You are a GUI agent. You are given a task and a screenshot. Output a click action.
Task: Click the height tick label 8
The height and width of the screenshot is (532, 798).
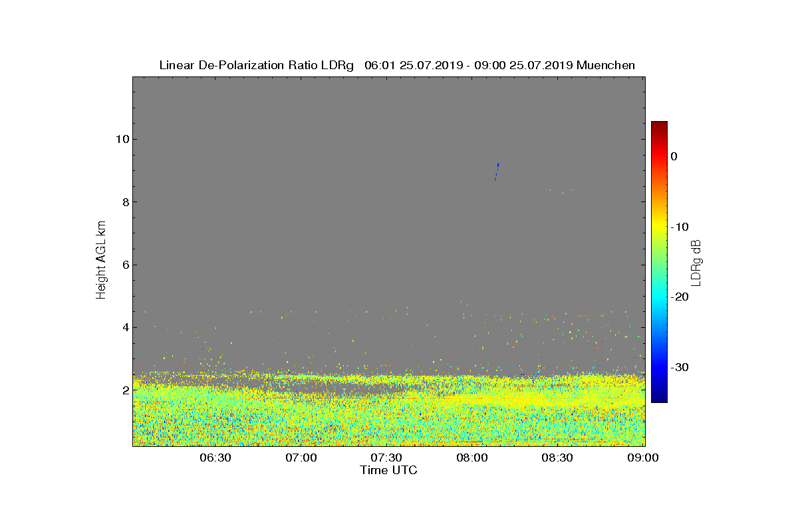tap(125, 202)
